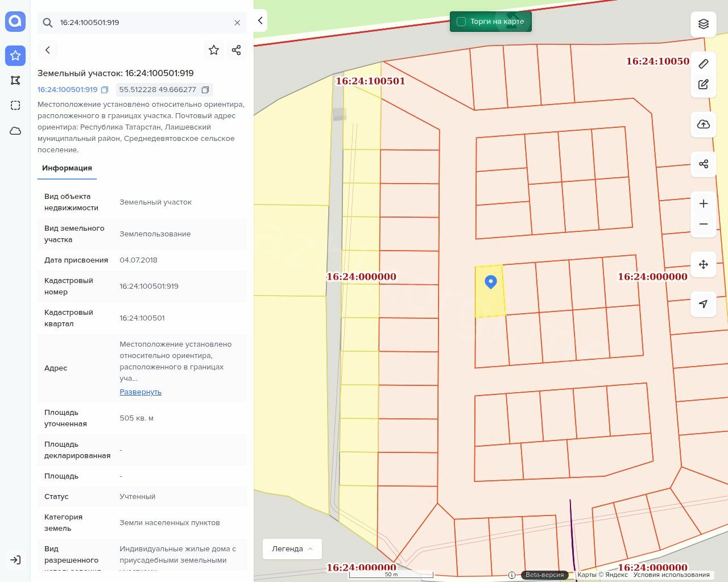728x582 pixels.
Task: Enable the Торги на карте checkbox
Action: pyautogui.click(x=461, y=22)
